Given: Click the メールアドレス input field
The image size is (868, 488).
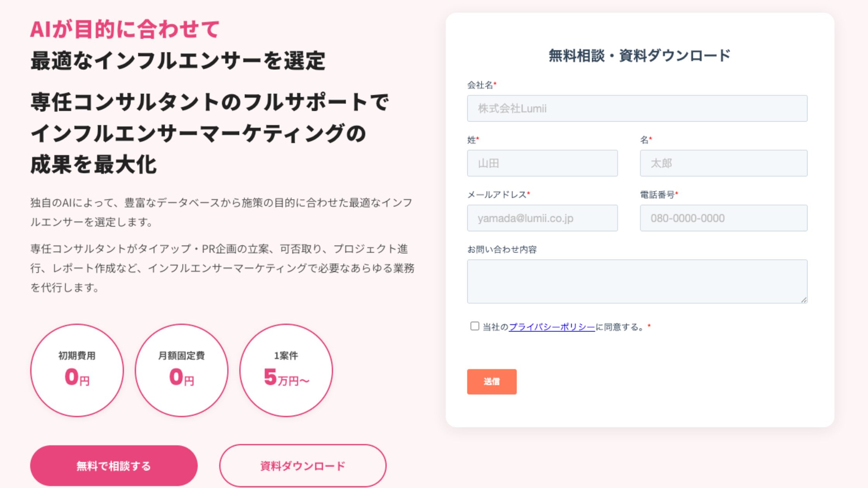Looking at the screenshot, I should point(542,218).
